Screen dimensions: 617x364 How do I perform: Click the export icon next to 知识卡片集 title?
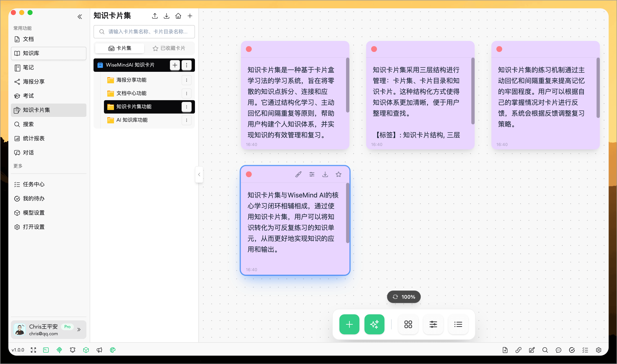[x=155, y=16]
